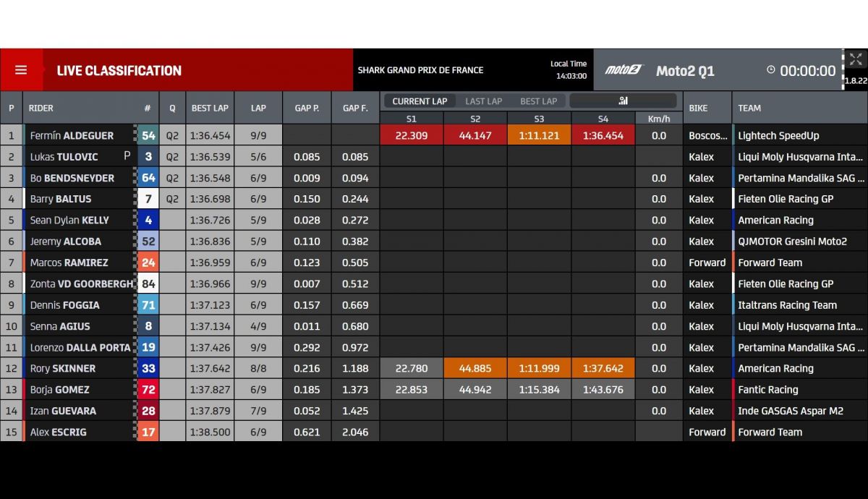The height and width of the screenshot is (499, 868).
Task: Switch to Best Lap sector tab
Action: [x=539, y=101]
